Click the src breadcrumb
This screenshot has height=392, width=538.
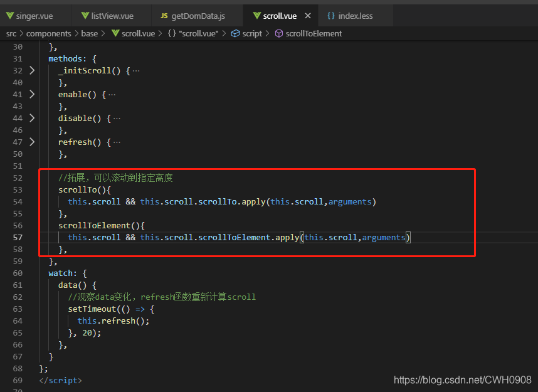click(11, 34)
